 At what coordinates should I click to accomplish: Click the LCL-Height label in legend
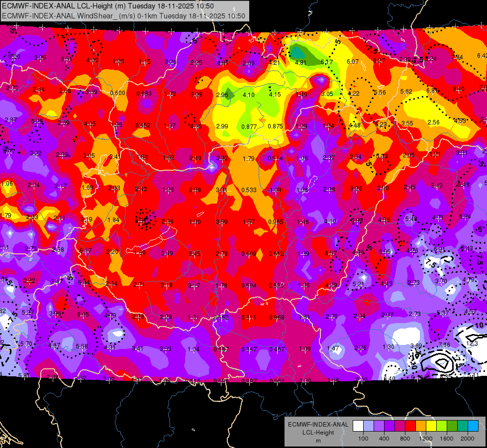[x=318, y=433]
